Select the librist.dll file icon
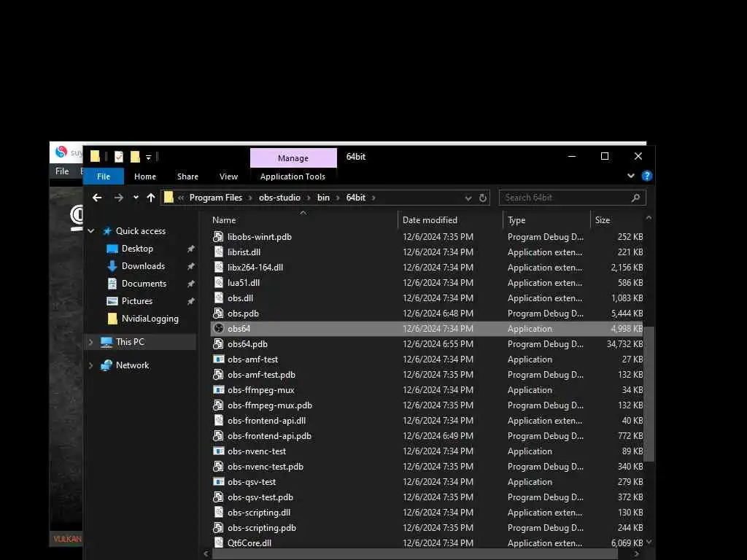The width and height of the screenshot is (747, 560). click(x=219, y=252)
